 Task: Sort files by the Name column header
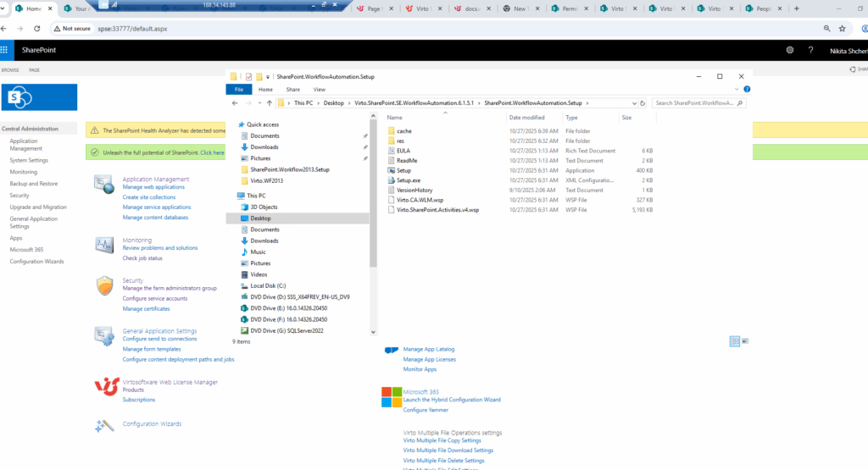click(394, 117)
